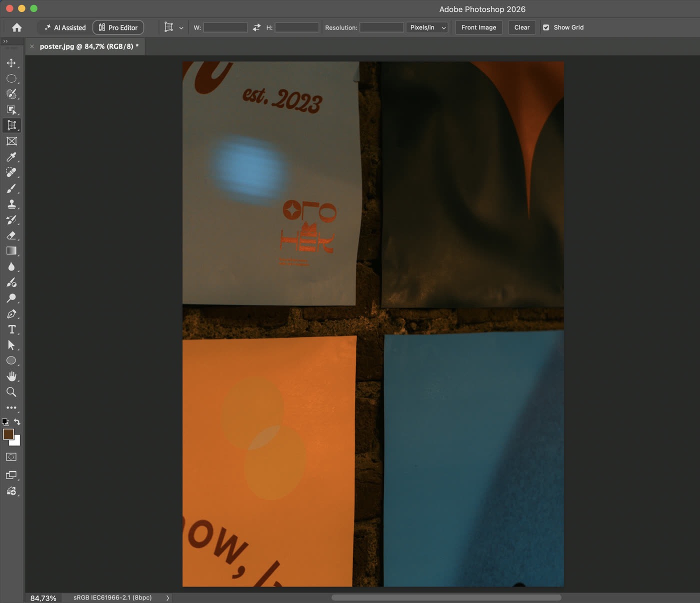700x603 pixels.
Task: Select the Pen tool
Action: click(x=11, y=314)
